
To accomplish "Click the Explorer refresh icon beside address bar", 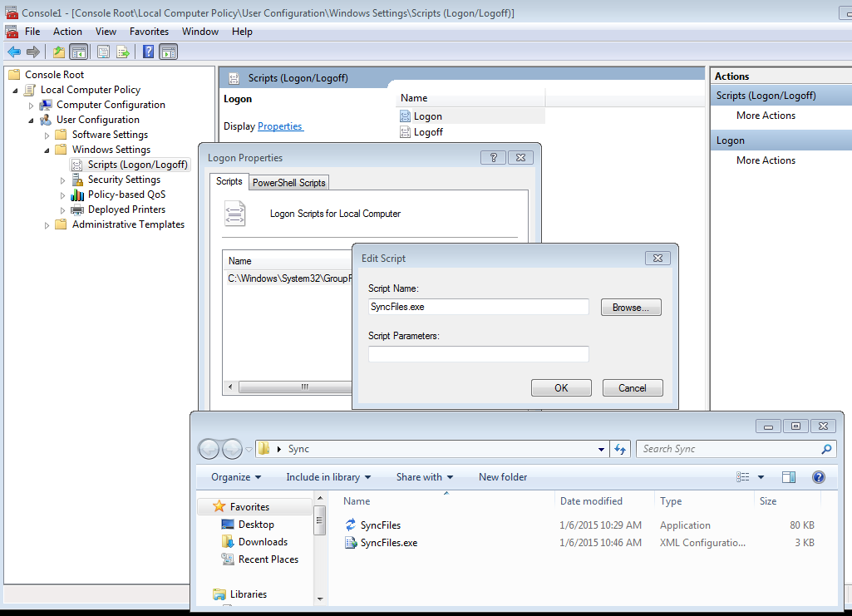I will [x=620, y=449].
